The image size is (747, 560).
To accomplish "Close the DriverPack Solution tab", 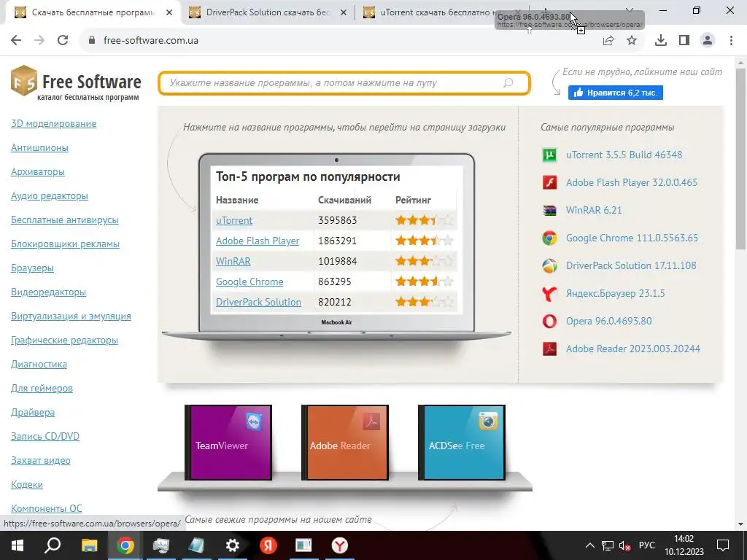I will pos(344,13).
